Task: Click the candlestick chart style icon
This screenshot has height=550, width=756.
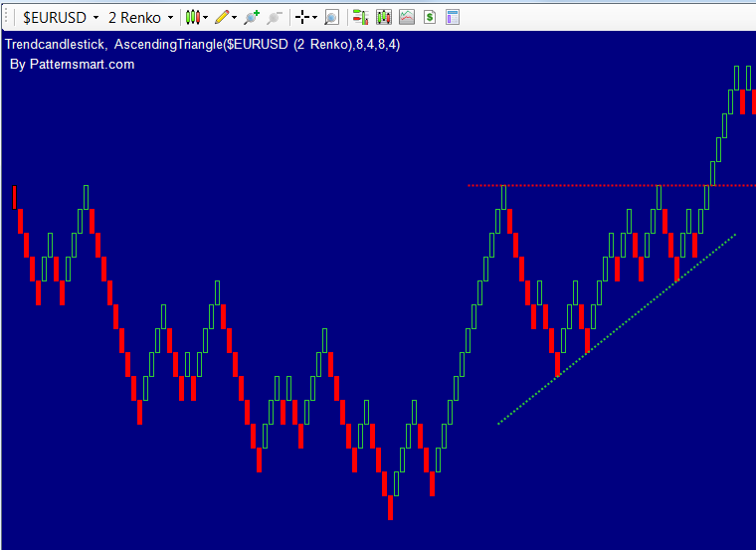Action: (193, 17)
